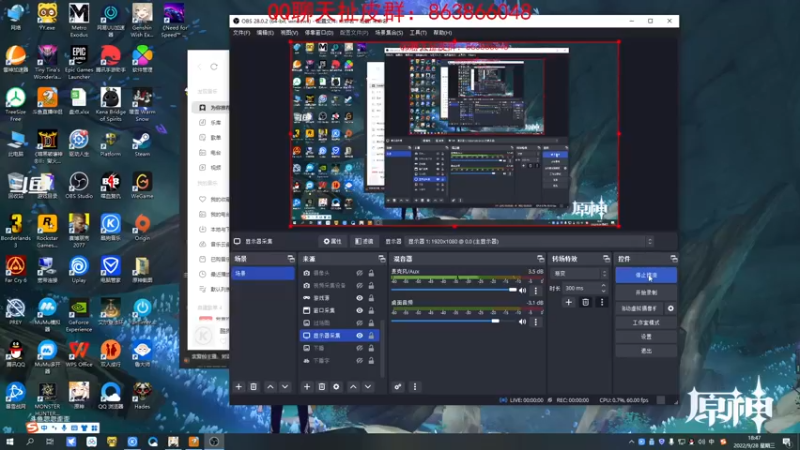Select 游戏源 in sources list
This screenshot has height=450, width=800.
[x=321, y=298]
